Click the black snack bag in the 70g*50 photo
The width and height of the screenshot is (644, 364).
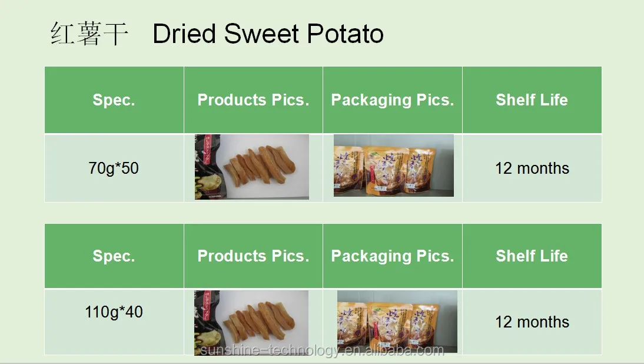(x=208, y=167)
